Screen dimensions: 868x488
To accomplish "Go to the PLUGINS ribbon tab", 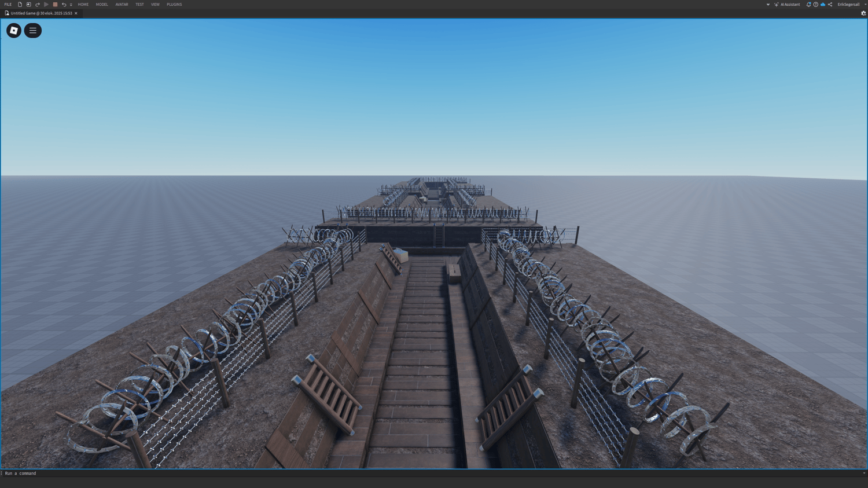I will pyautogui.click(x=174, y=5).
